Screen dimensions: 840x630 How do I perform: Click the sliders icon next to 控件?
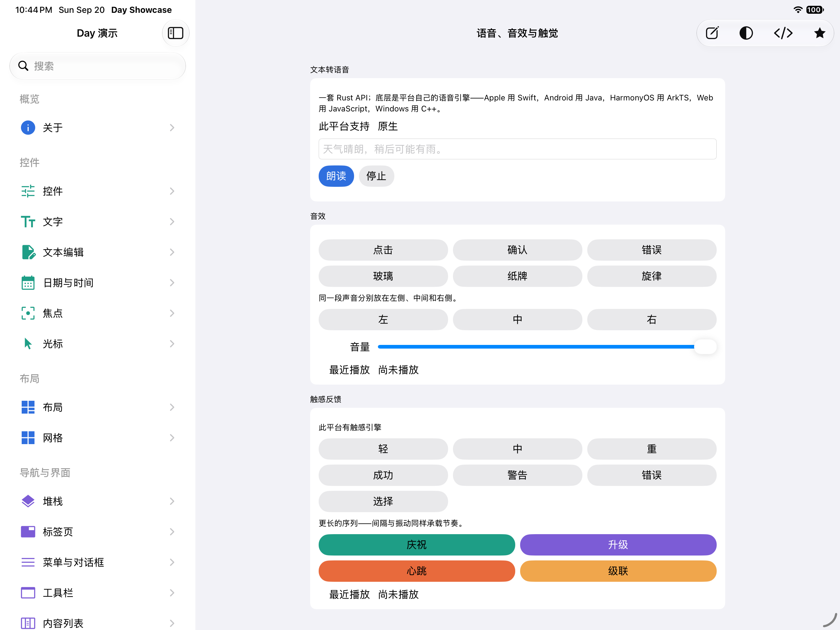(28, 191)
